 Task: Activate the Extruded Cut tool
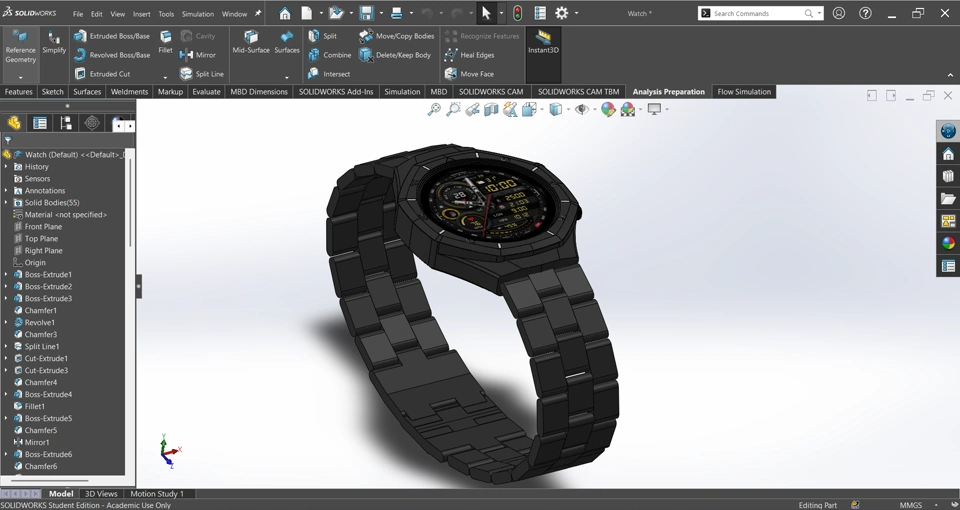(102, 74)
